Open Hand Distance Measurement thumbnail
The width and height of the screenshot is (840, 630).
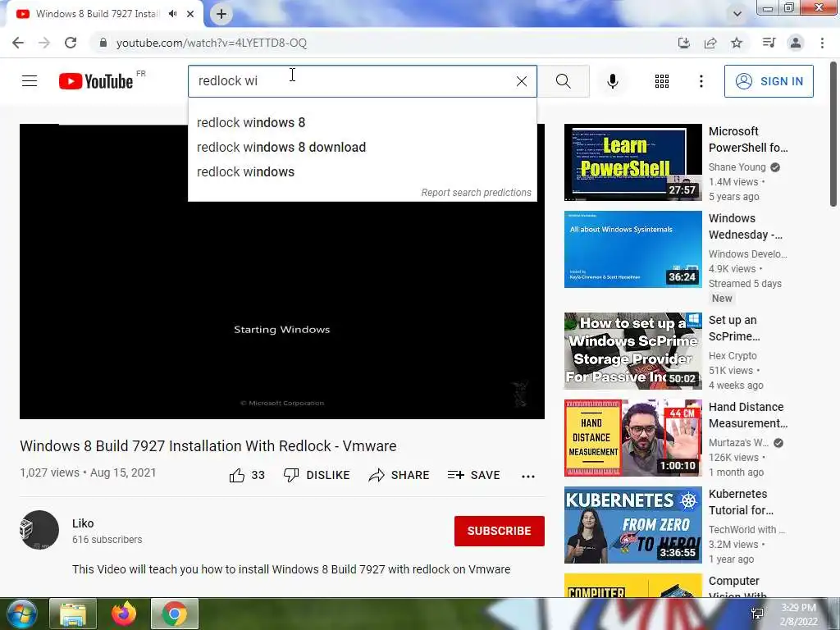tap(632, 438)
